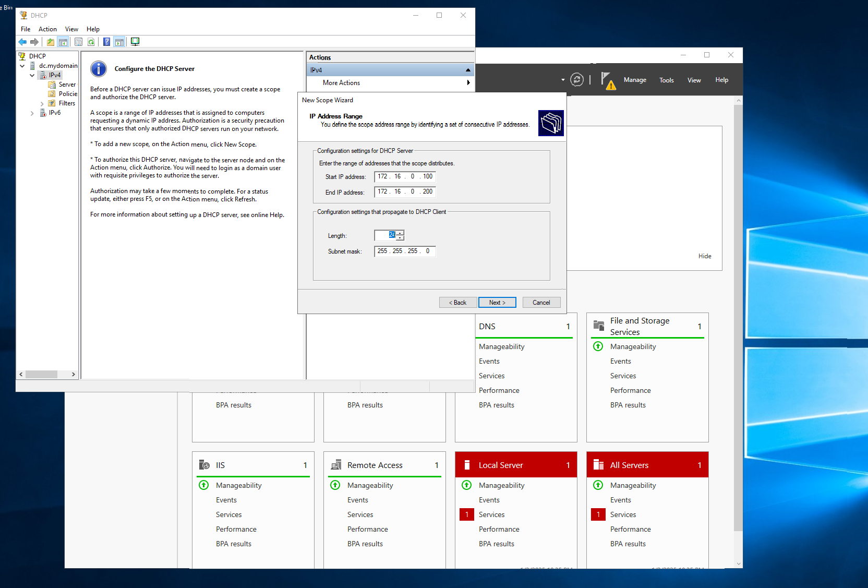This screenshot has height=588, width=868.
Task: Click the Server Manager vertical scrollbar
Action: 738,318
